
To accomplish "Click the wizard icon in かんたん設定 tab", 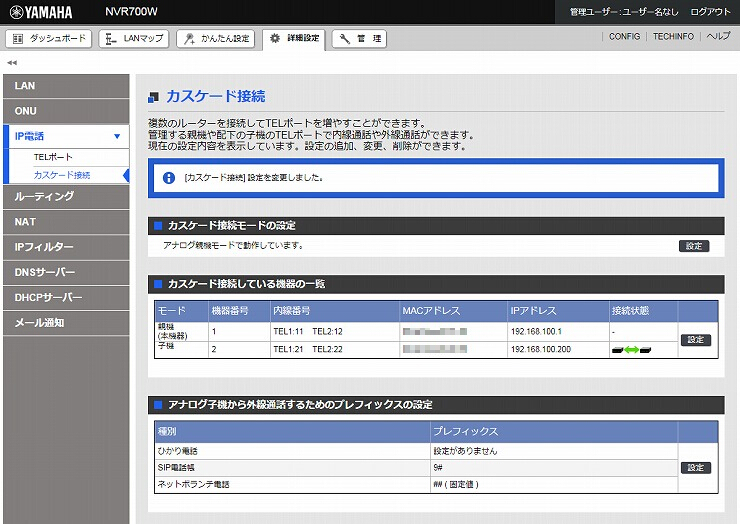I will tap(189, 39).
